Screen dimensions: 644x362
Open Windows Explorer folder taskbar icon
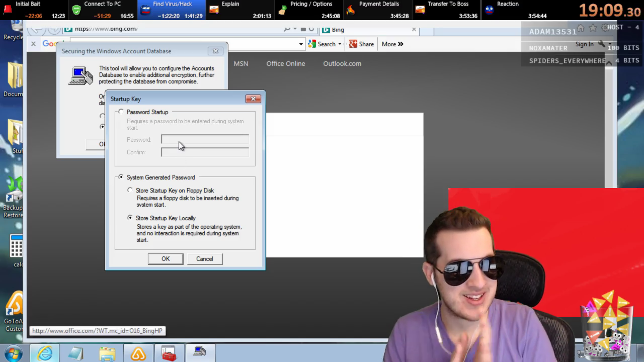(x=107, y=353)
